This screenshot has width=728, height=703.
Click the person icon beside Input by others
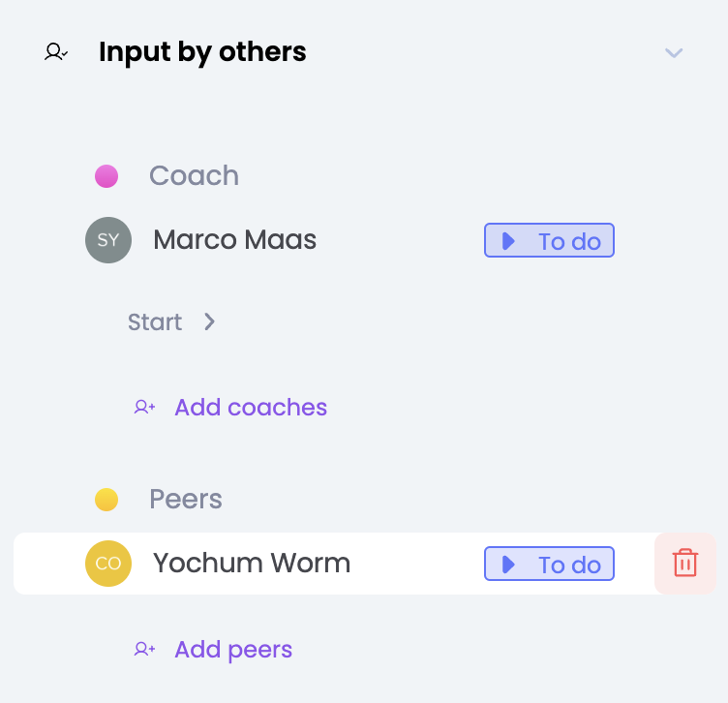[x=56, y=52]
